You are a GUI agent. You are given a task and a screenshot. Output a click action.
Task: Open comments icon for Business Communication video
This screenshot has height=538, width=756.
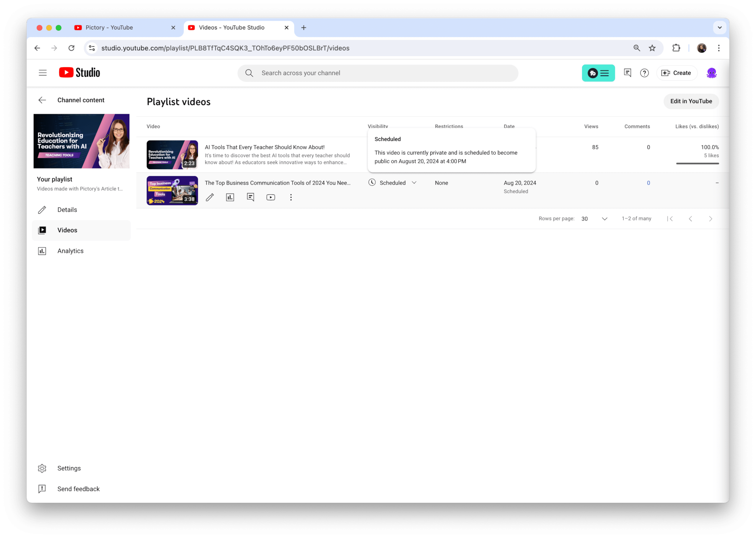[x=250, y=197]
